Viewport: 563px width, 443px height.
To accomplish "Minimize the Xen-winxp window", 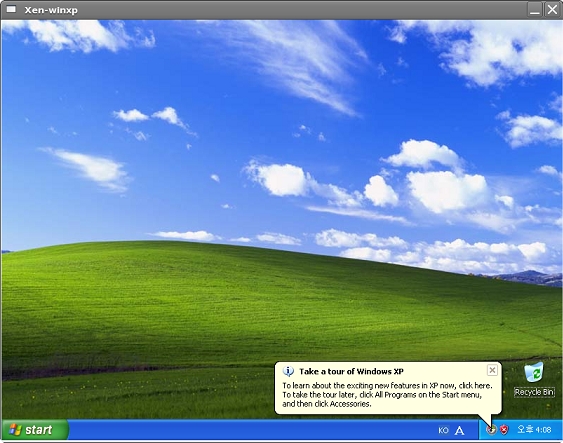I will point(535,10).
